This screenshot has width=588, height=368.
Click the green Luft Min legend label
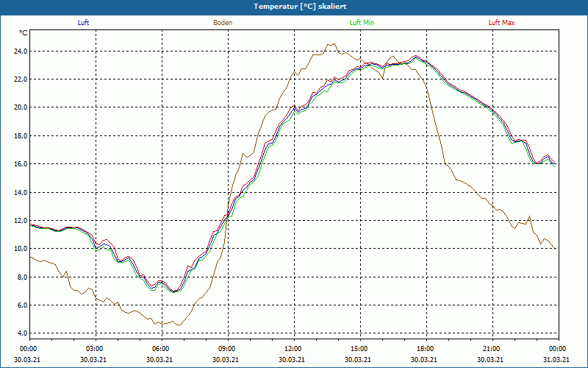coord(362,23)
